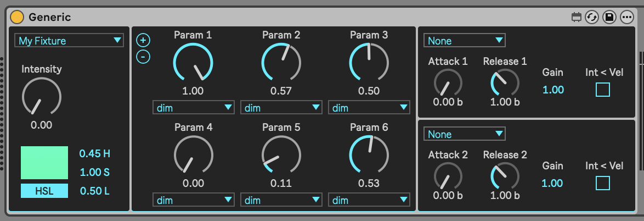Toggle the Generic device activator button
The height and width of the screenshot is (221, 644).
[17, 17]
